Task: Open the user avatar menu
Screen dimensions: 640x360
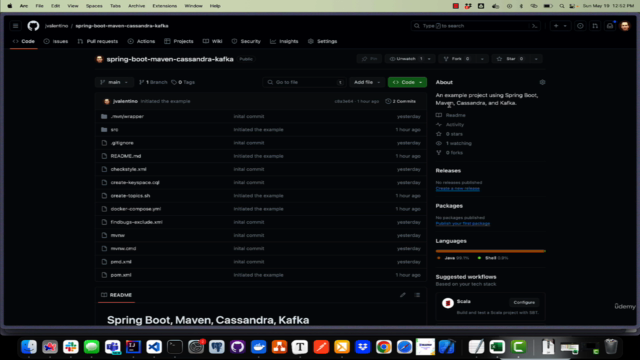Action: [x=625, y=26]
